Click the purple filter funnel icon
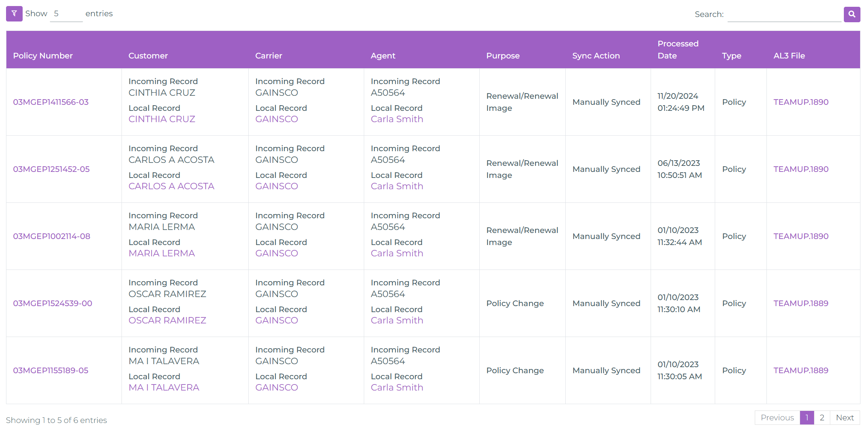This screenshot has height=432, width=868. coord(14,14)
